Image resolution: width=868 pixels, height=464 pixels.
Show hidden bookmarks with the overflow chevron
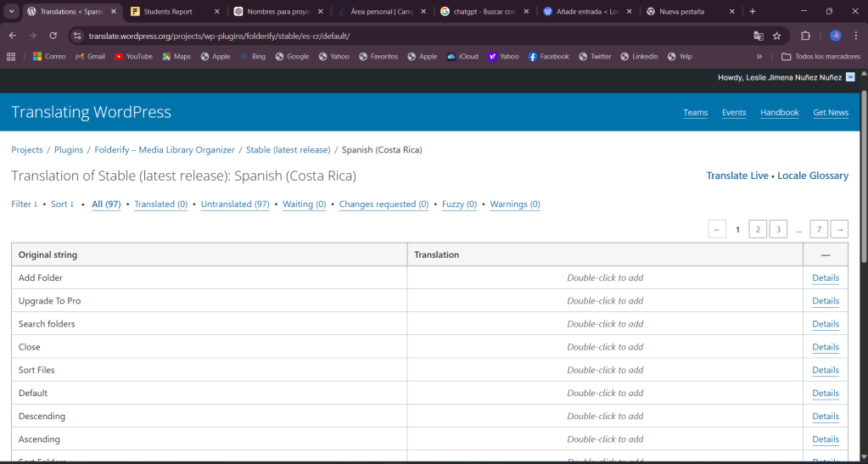click(x=759, y=56)
